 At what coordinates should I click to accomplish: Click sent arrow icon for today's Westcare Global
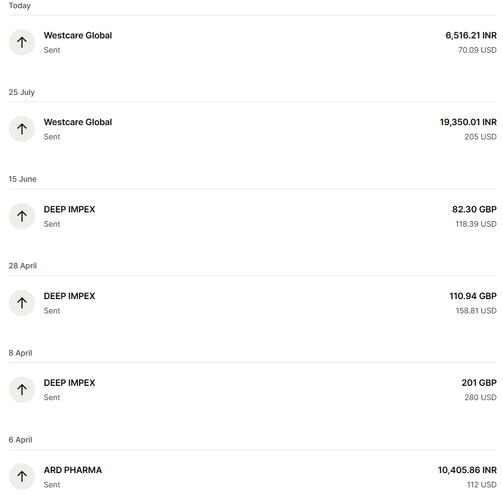(x=22, y=42)
